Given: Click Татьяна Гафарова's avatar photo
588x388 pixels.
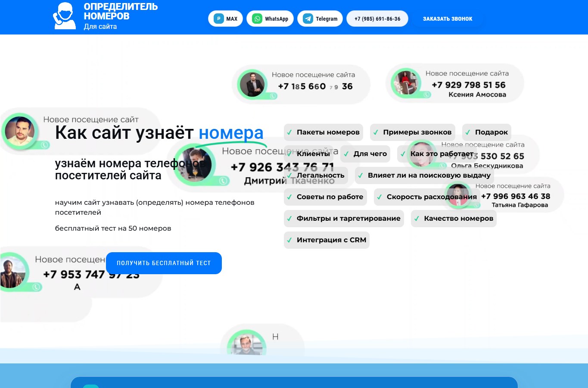Looking at the screenshot, I should 458,194.
